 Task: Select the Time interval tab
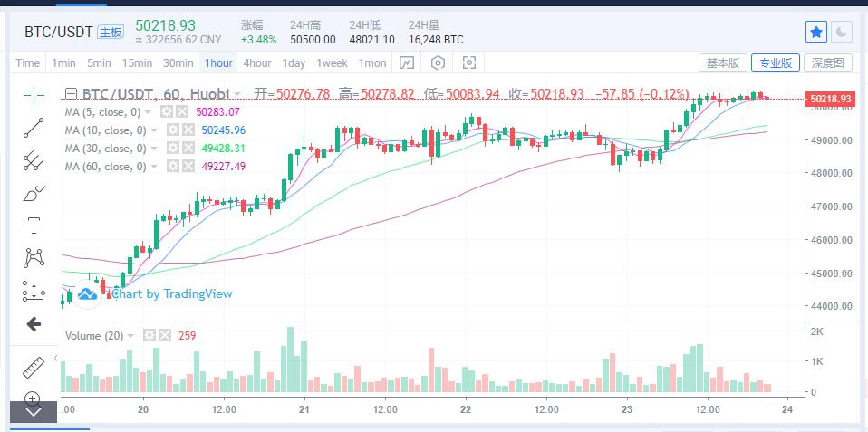tap(28, 63)
